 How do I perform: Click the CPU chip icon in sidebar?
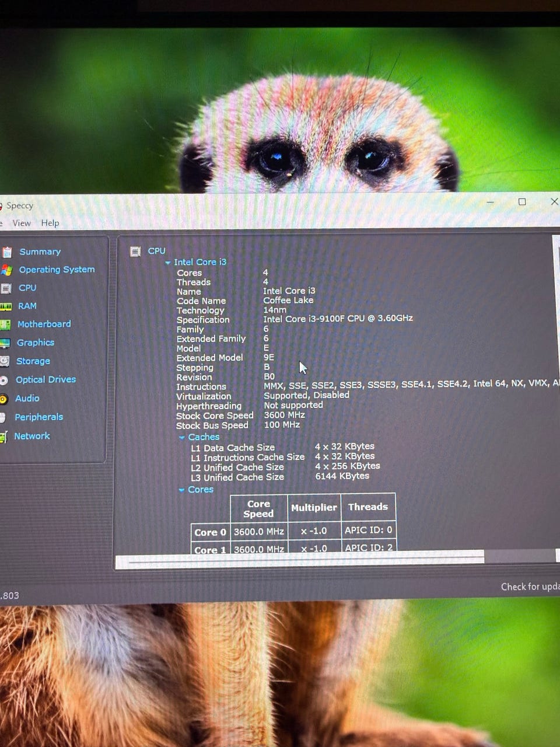6,288
